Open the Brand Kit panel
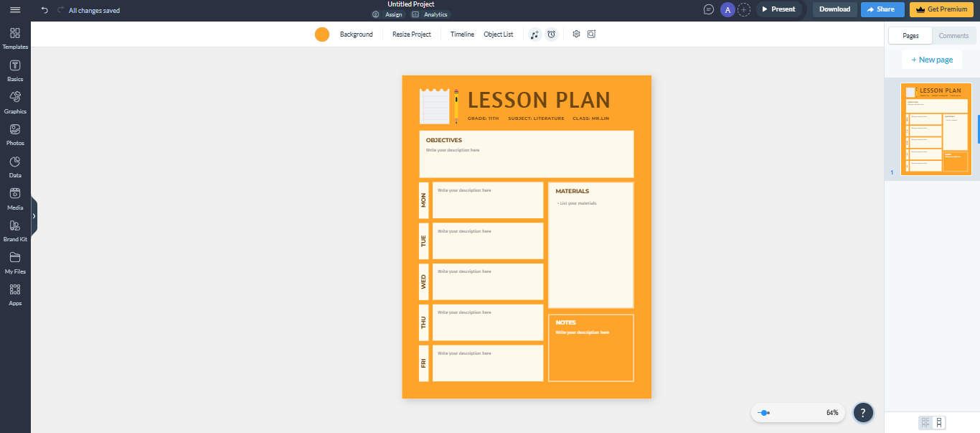 [14, 229]
